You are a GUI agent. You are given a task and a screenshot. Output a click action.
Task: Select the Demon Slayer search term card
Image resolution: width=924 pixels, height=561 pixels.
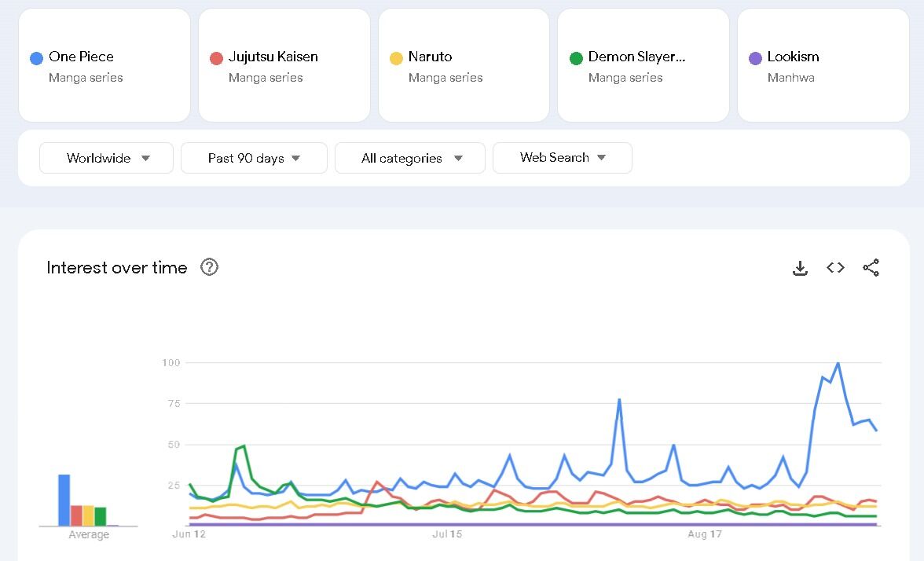pos(643,65)
